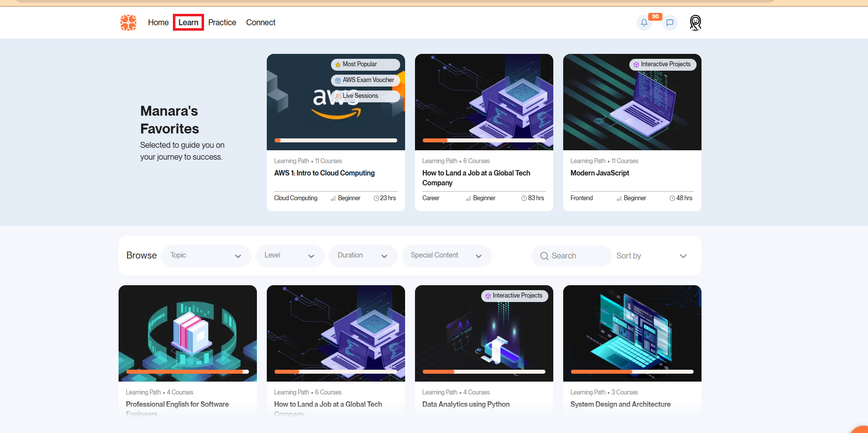Click the Frontend category label
This screenshot has height=433, width=868.
pos(581,198)
